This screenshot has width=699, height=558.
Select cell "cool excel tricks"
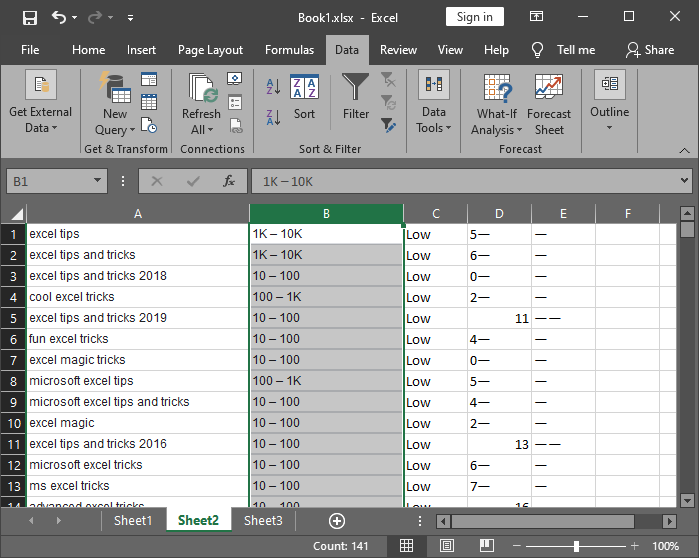pos(138,297)
